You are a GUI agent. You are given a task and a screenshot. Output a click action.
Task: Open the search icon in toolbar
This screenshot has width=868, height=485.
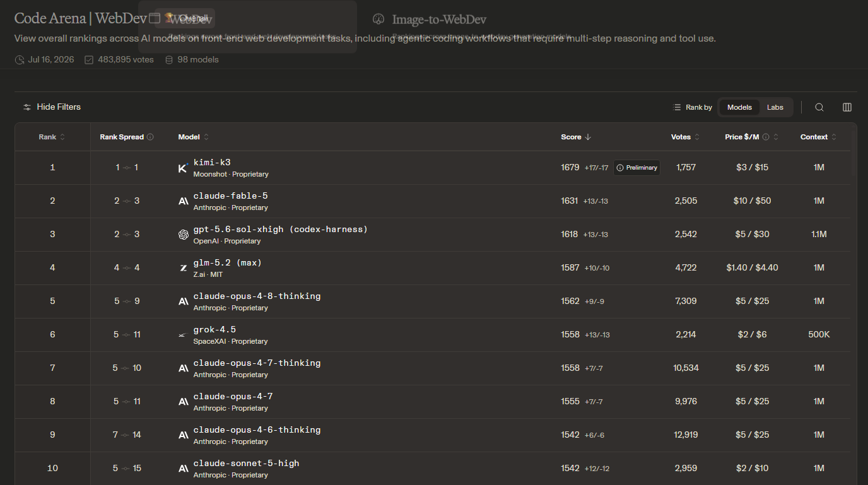[x=819, y=107]
